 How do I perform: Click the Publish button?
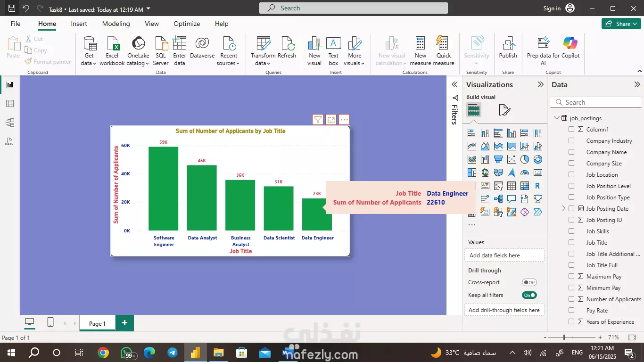508,47
